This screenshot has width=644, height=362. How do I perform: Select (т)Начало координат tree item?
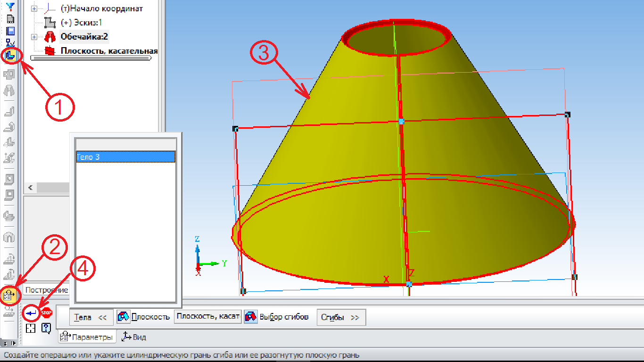[102, 8]
